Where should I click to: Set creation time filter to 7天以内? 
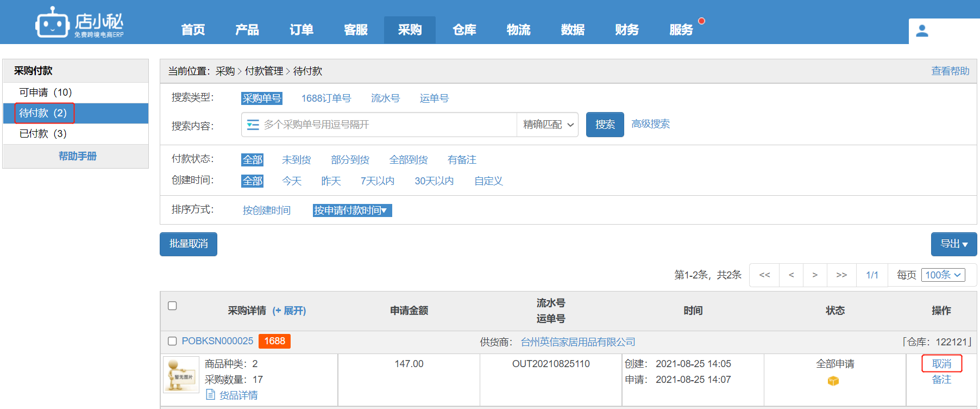point(378,181)
